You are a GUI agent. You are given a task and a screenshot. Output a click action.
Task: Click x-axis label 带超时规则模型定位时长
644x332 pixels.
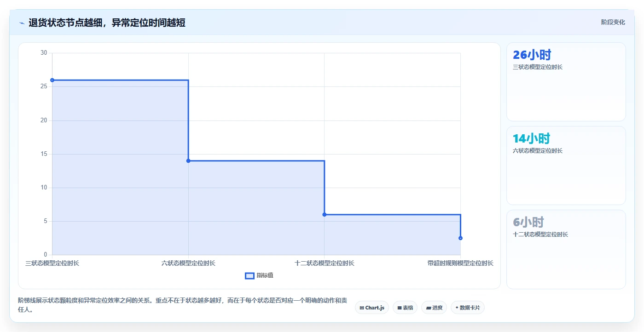(460, 263)
